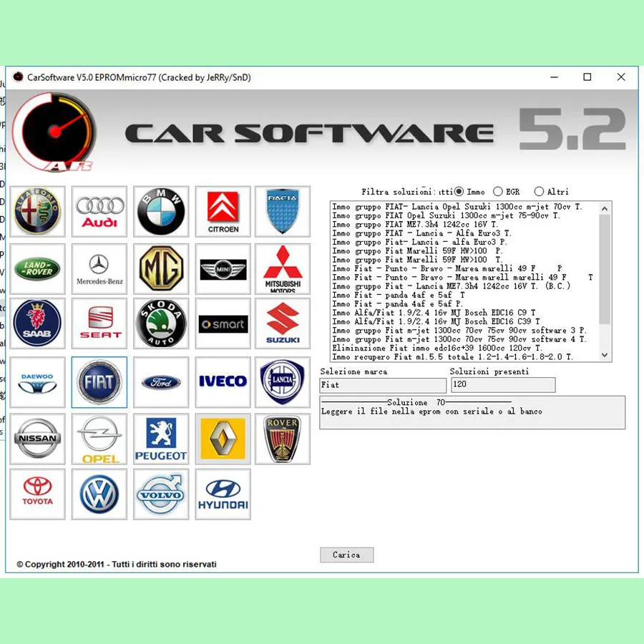Click the Soluzioni presenti field showing 120

(503, 384)
